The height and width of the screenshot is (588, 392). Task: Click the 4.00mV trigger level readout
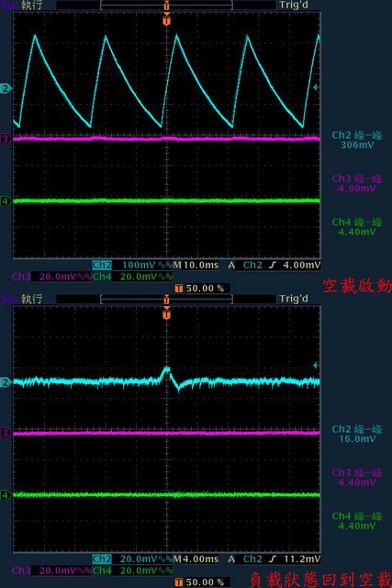(x=302, y=266)
